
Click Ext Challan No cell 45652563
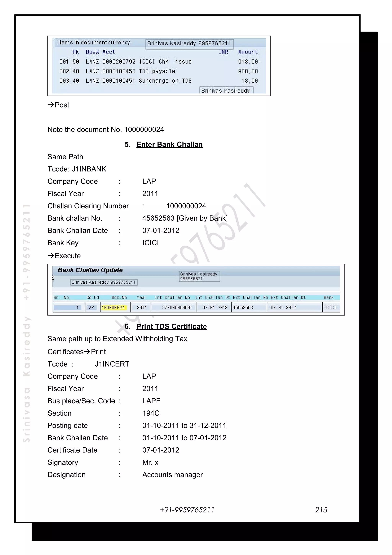click(x=243, y=308)
